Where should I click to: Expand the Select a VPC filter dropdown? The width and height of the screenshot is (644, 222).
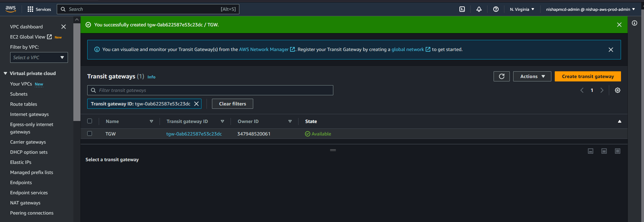pos(39,57)
